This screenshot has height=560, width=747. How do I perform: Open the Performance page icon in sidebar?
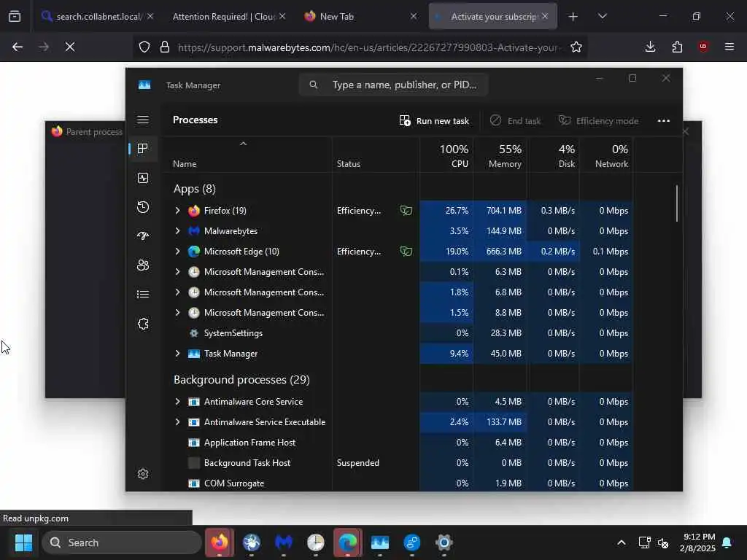143,178
